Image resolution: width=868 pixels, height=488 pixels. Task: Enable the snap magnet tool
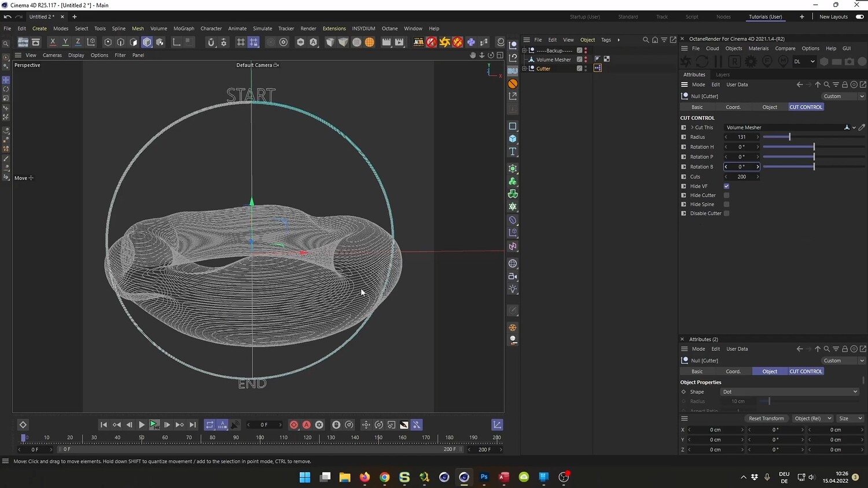(x=211, y=42)
